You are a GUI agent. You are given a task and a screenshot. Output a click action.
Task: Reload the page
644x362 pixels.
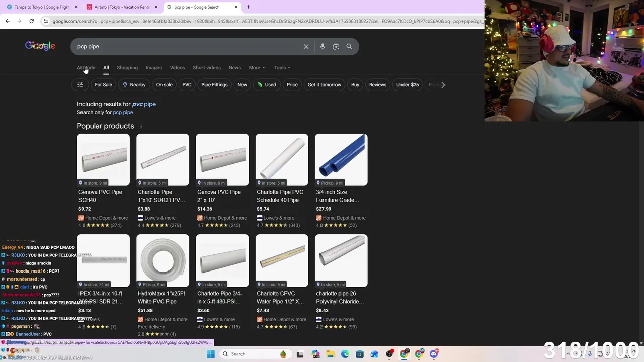pyautogui.click(x=31, y=21)
